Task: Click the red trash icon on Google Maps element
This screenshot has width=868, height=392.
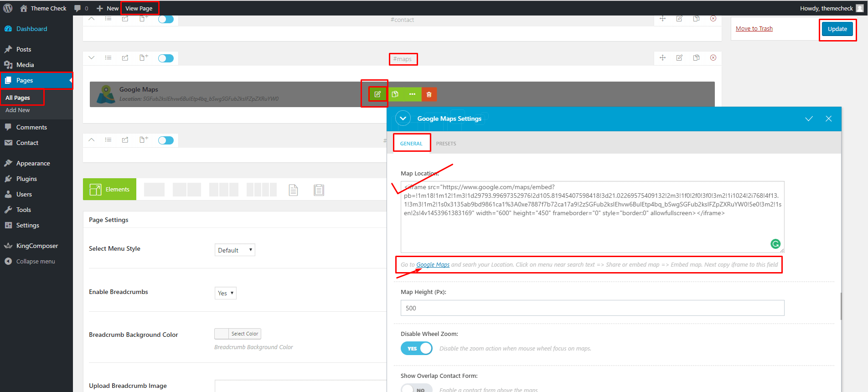Action: click(x=429, y=94)
